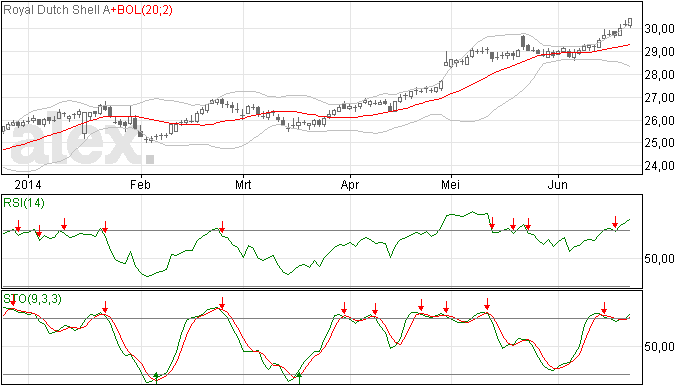Click the RSI(14) indicator label
Screen dimensions: 690x387
[24, 203]
